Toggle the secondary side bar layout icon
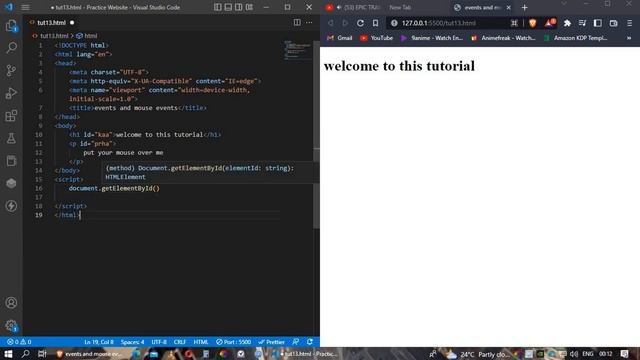 (x=238, y=7)
